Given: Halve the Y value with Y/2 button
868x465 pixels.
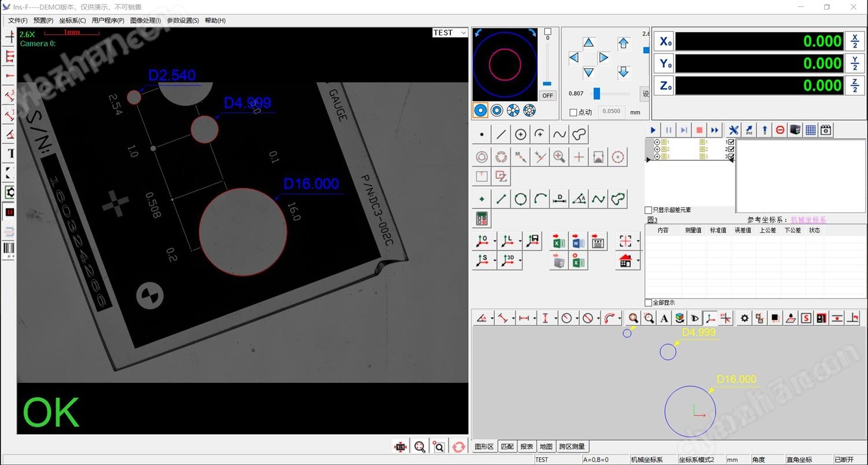Looking at the screenshot, I should [x=855, y=64].
